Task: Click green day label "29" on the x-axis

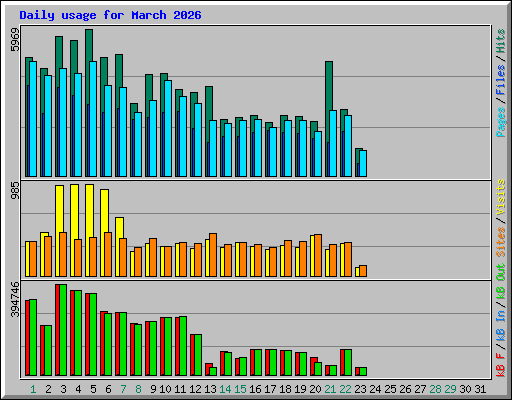Action: click(x=450, y=389)
